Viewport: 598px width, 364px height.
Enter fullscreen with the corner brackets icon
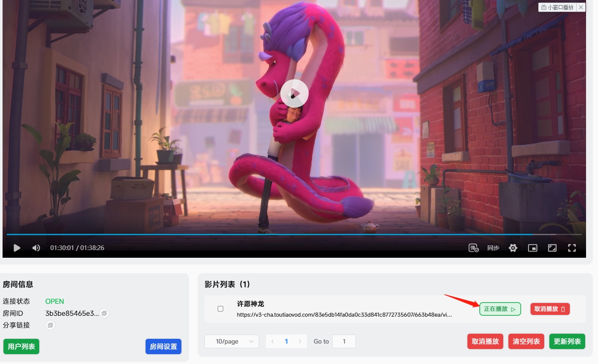click(572, 248)
